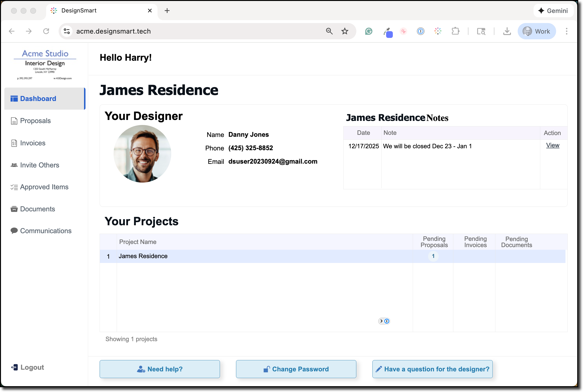Open the Invoices sidebar page

[32, 143]
